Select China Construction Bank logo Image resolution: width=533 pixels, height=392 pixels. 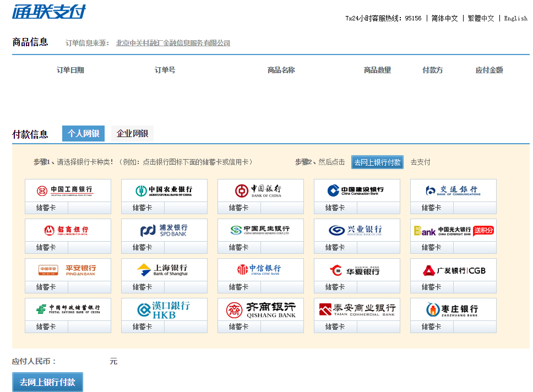[x=357, y=190]
